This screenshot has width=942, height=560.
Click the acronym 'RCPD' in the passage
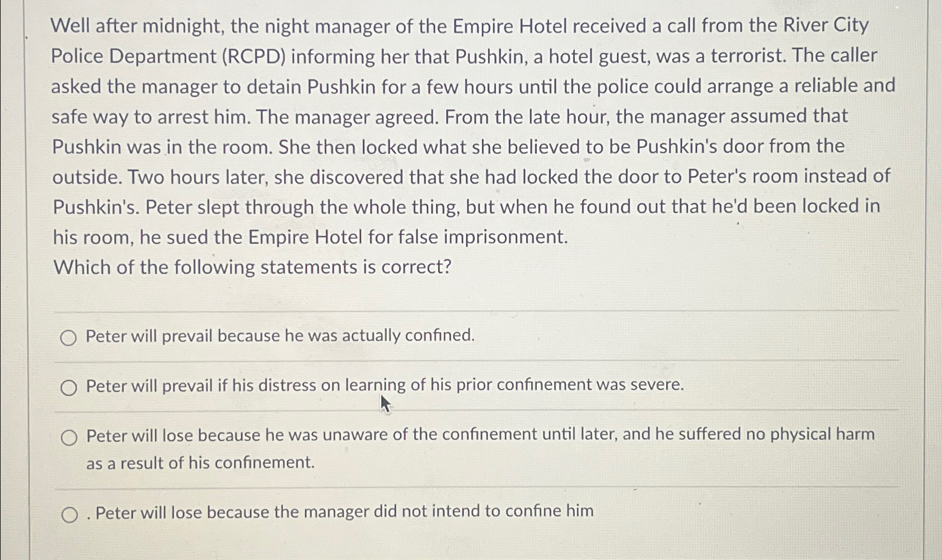[x=253, y=55]
